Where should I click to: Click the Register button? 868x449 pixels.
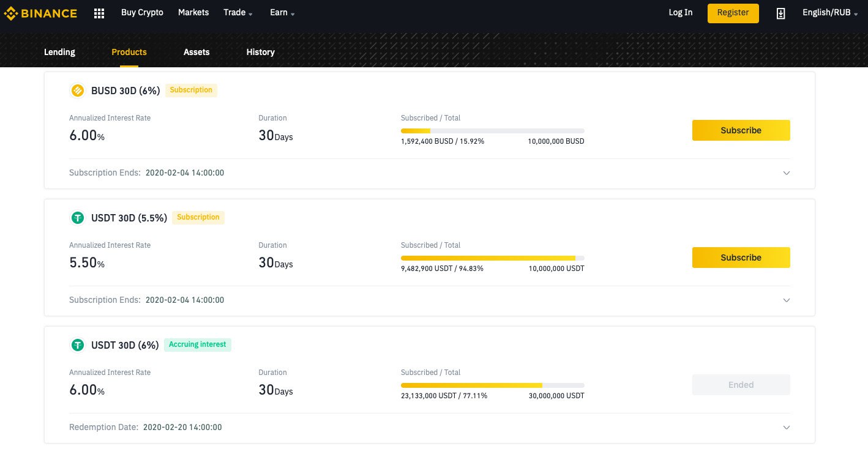click(x=733, y=13)
